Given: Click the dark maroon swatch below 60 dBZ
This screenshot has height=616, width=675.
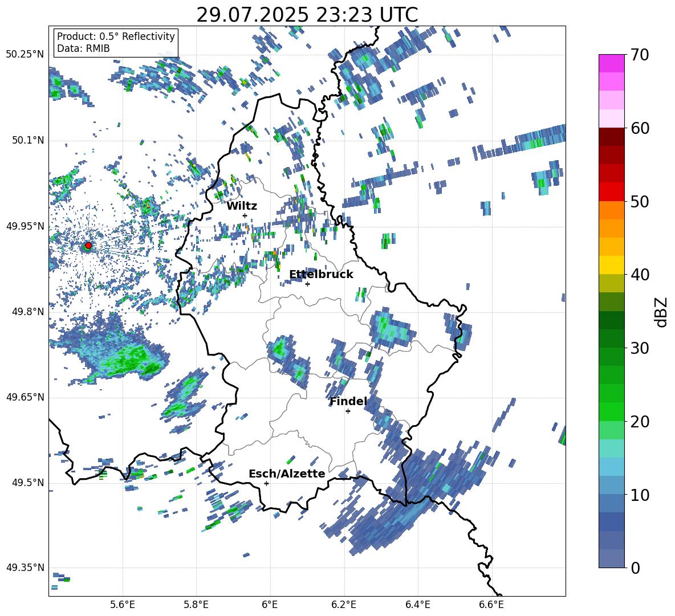Looking at the screenshot, I should pos(611,137).
